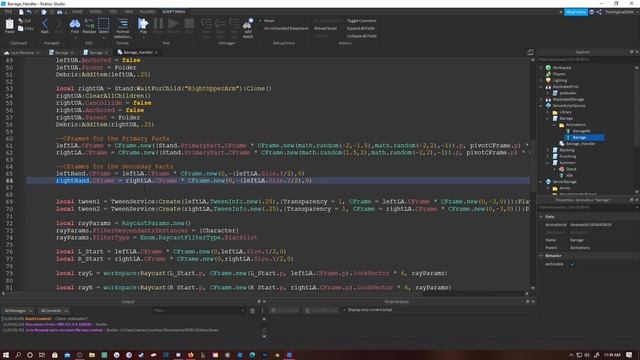This screenshot has width=640, height=360.
Task: Click the taskbar clock
Action: click(x=612, y=355)
